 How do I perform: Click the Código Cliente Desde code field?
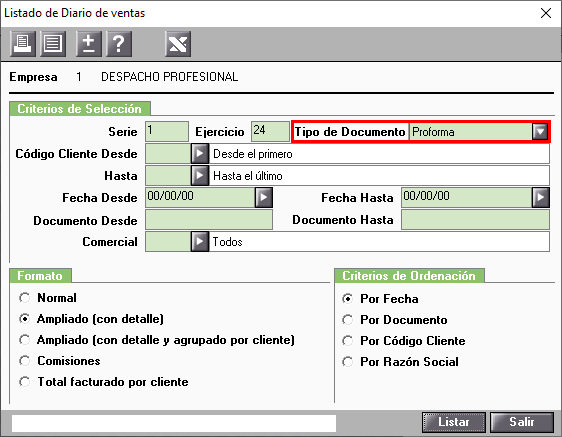168,154
